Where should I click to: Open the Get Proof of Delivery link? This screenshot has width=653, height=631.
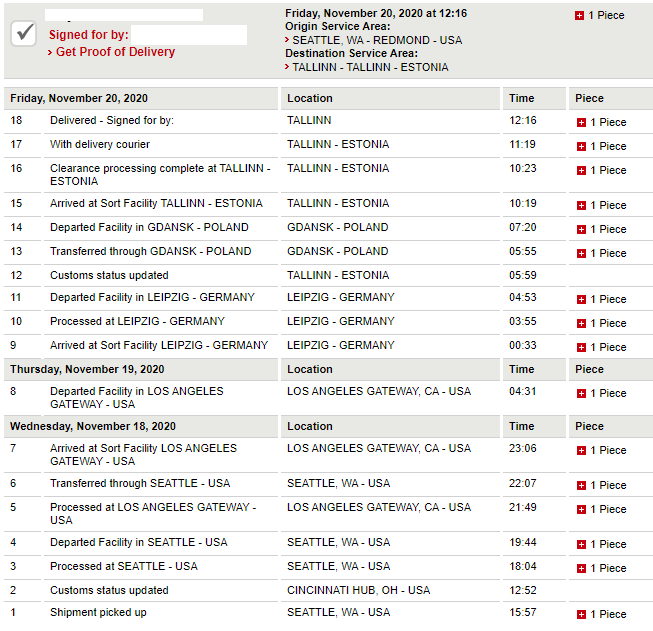pyautogui.click(x=115, y=52)
